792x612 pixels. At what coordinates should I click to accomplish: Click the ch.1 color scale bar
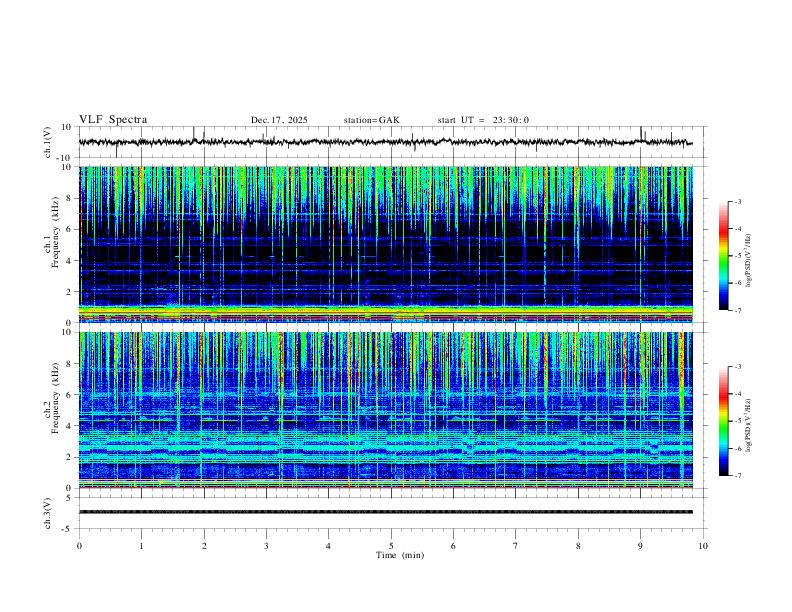(724, 256)
